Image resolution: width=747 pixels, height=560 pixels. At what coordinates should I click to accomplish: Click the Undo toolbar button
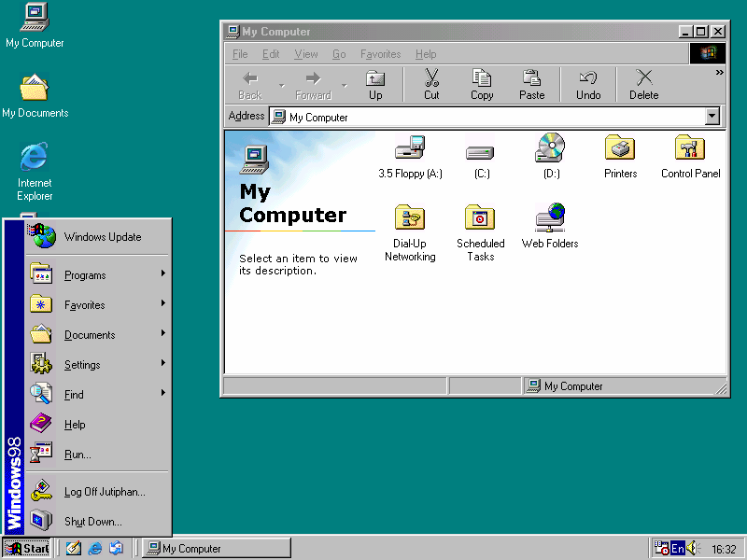pos(588,85)
